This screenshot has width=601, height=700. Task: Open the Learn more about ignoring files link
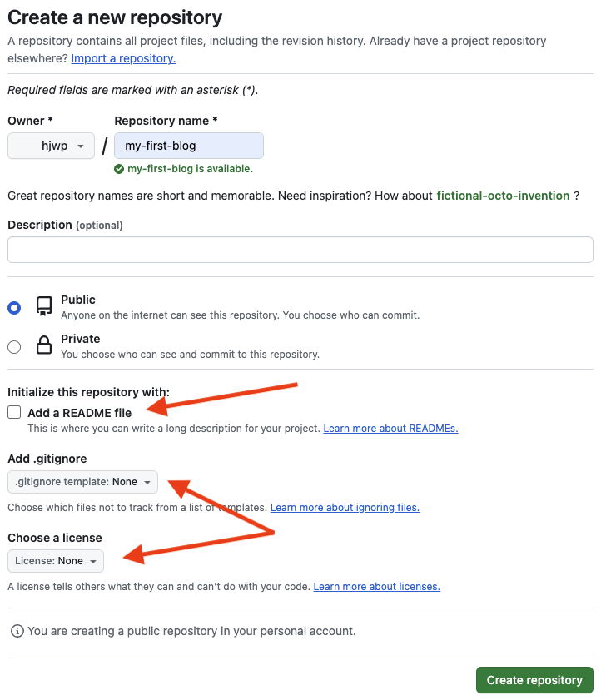pos(345,507)
